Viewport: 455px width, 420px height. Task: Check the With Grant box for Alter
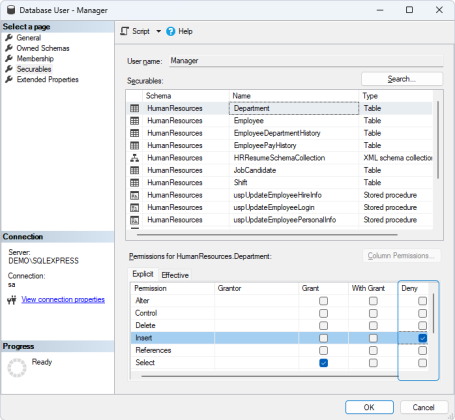click(373, 301)
